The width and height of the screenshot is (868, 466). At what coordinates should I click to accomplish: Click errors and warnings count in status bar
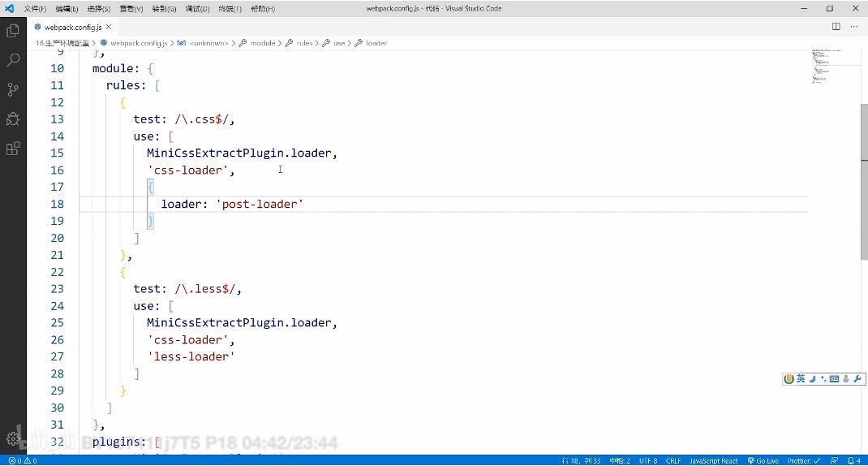[x=23, y=460]
